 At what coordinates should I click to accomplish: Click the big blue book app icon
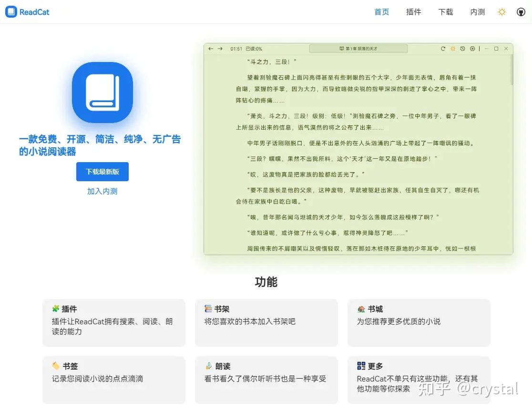coord(102,93)
